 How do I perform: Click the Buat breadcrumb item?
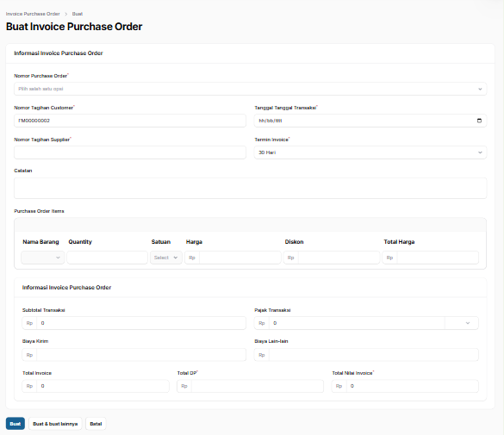pos(78,14)
